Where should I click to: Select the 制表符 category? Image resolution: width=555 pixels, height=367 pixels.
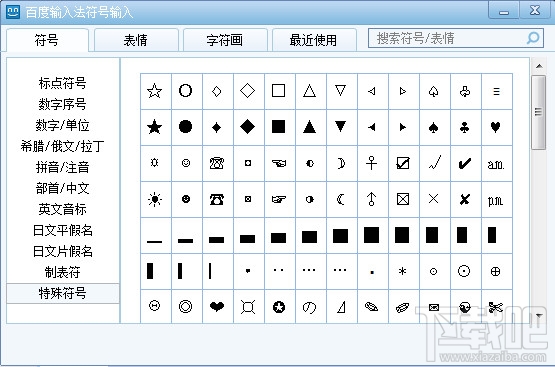[63, 272]
